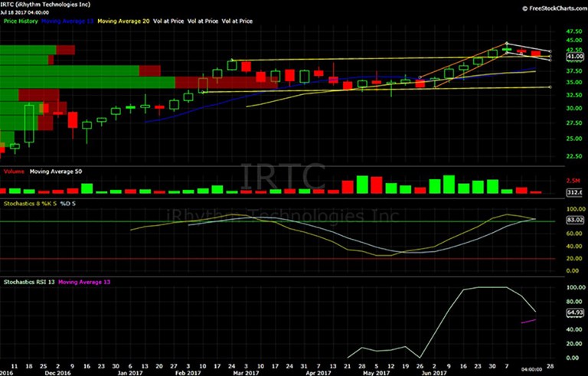Click the 60.00 label on the Stochastics axis
The image size is (588, 376).
point(575,234)
